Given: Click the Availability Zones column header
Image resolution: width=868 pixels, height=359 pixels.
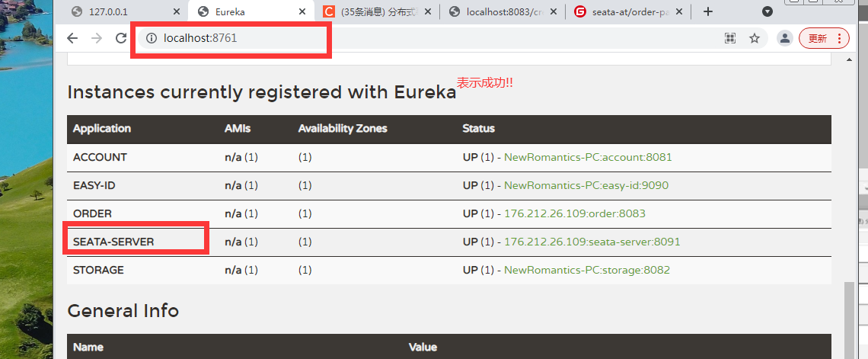Looking at the screenshot, I should pyautogui.click(x=343, y=129).
